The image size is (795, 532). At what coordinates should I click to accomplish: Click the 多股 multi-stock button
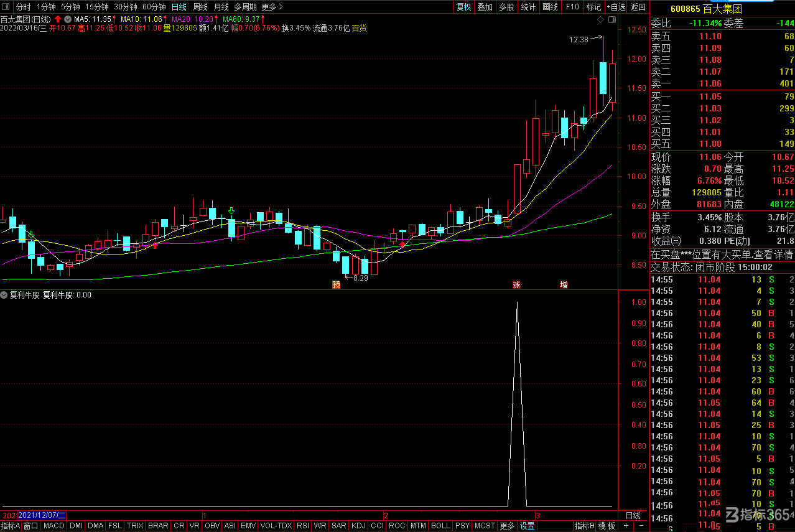(x=506, y=7)
